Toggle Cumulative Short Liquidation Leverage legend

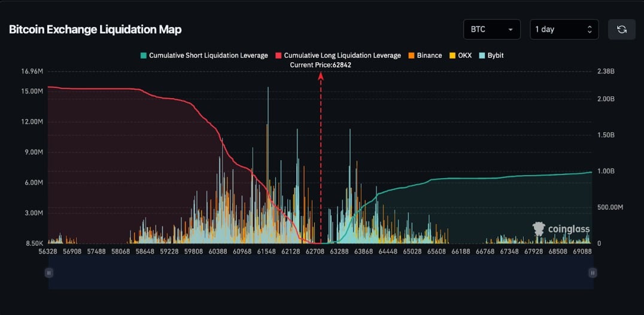click(203, 56)
